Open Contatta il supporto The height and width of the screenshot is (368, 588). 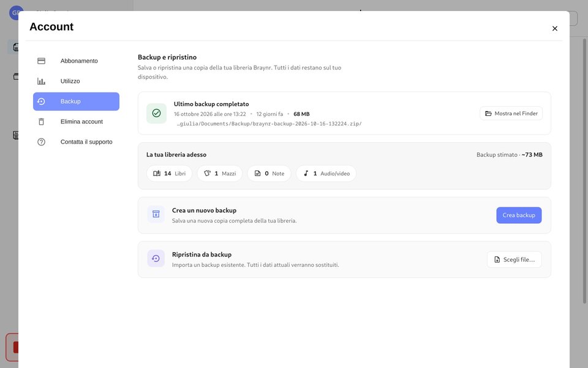pos(76,142)
